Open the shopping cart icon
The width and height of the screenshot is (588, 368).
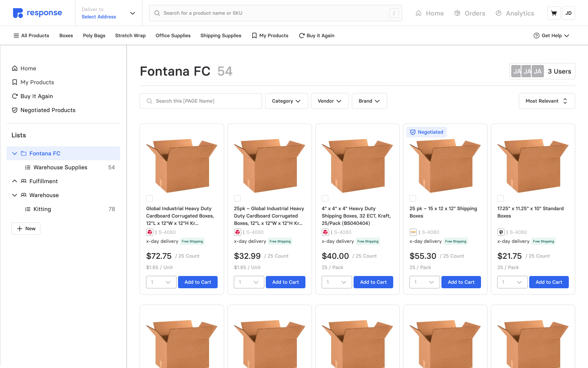(x=554, y=13)
